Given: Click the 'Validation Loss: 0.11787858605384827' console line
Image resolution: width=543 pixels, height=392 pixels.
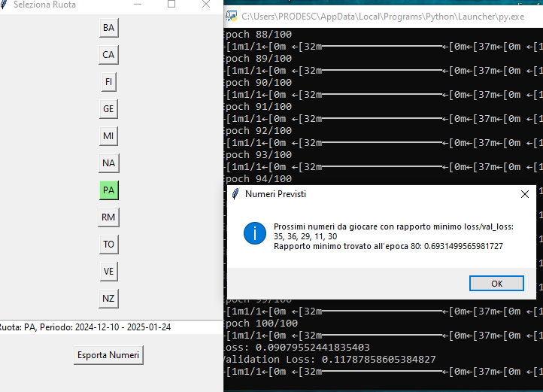Looking at the screenshot, I should coord(329,360).
